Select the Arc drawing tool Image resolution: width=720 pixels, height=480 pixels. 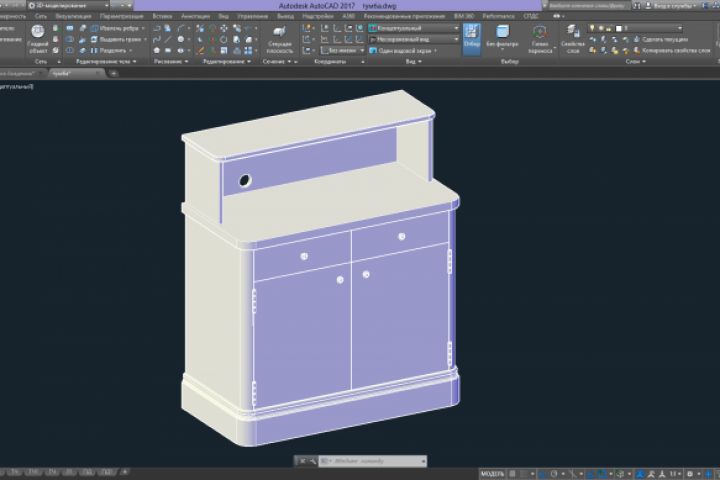pyautogui.click(x=181, y=28)
